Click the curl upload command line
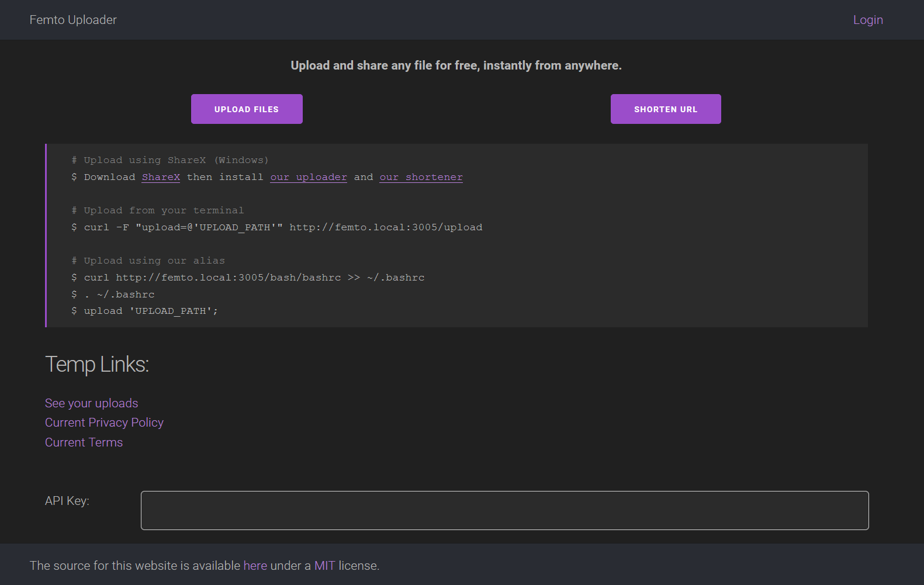This screenshot has width=924, height=585. click(x=277, y=227)
